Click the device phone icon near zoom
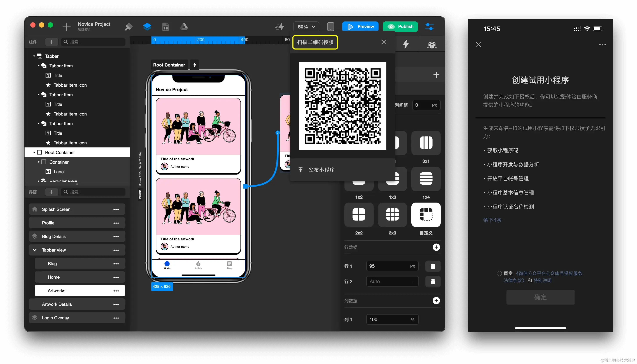This screenshot has height=364, width=637. coord(330,26)
